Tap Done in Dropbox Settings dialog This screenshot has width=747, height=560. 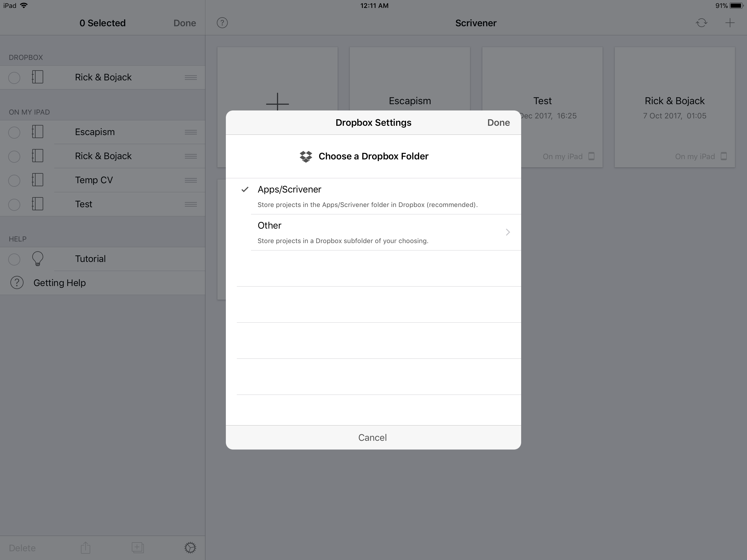click(x=498, y=122)
